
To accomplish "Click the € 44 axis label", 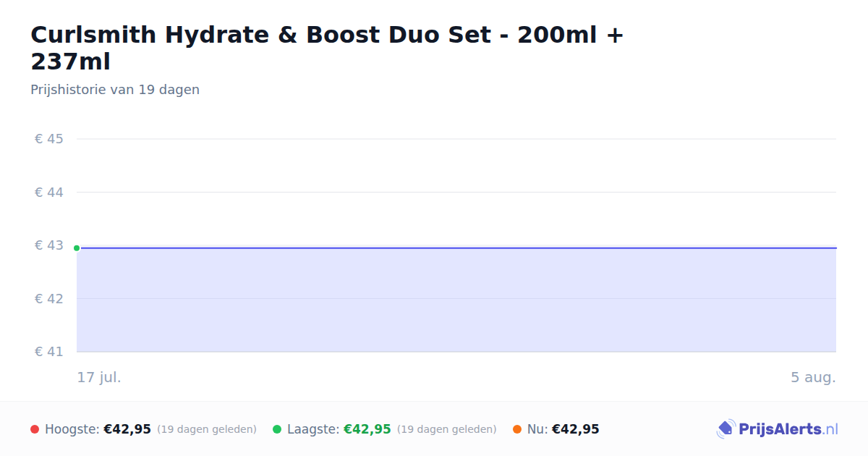I will coord(49,193).
